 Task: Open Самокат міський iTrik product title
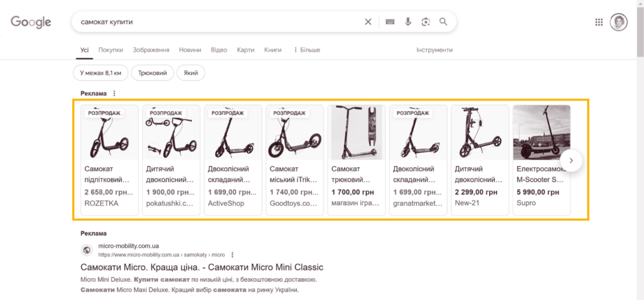tap(293, 174)
